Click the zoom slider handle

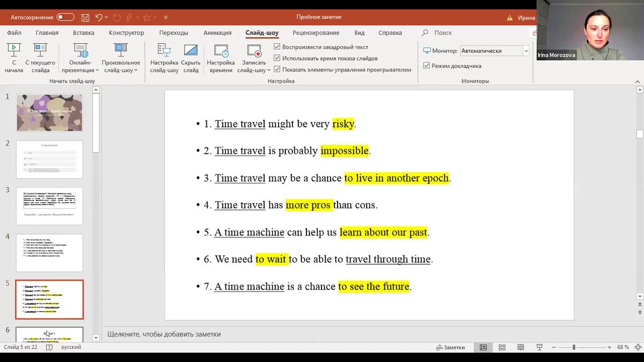tap(574, 347)
